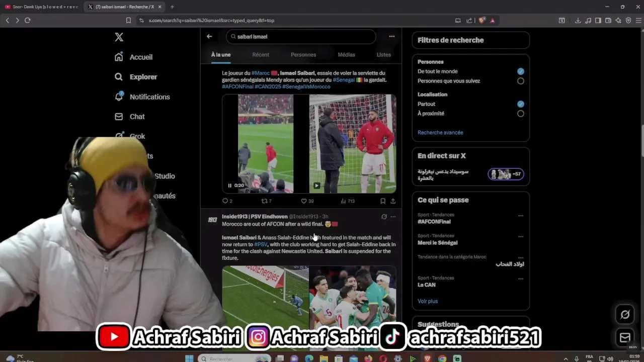Open the Leo AI sparkle icon
644x362 pixels.
(x=618, y=20)
